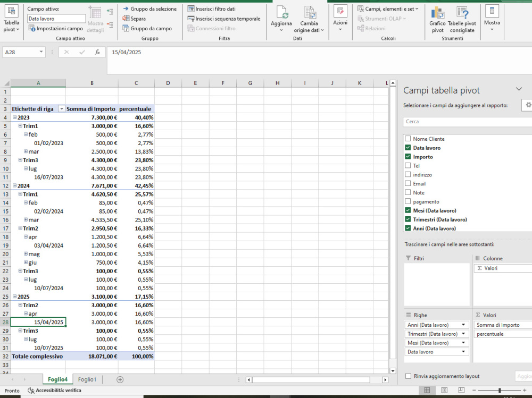Open the Mostra ribbon menu
Image resolution: width=532 pixels, height=398 pixels.
point(492,19)
